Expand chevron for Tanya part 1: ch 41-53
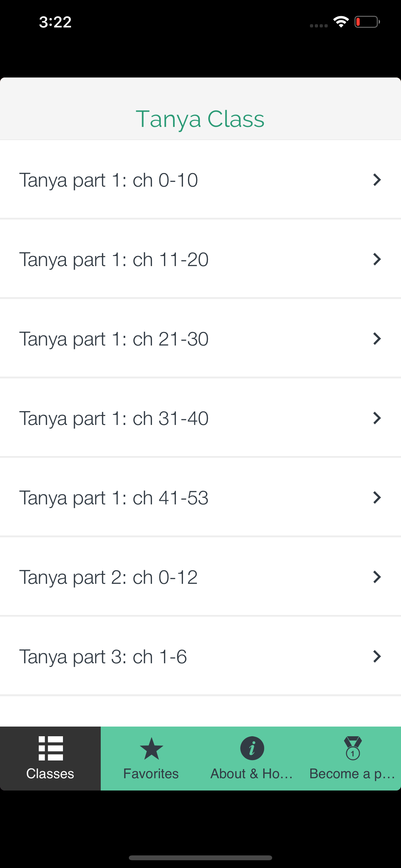Viewport: 401px width, 868px height. [377, 498]
